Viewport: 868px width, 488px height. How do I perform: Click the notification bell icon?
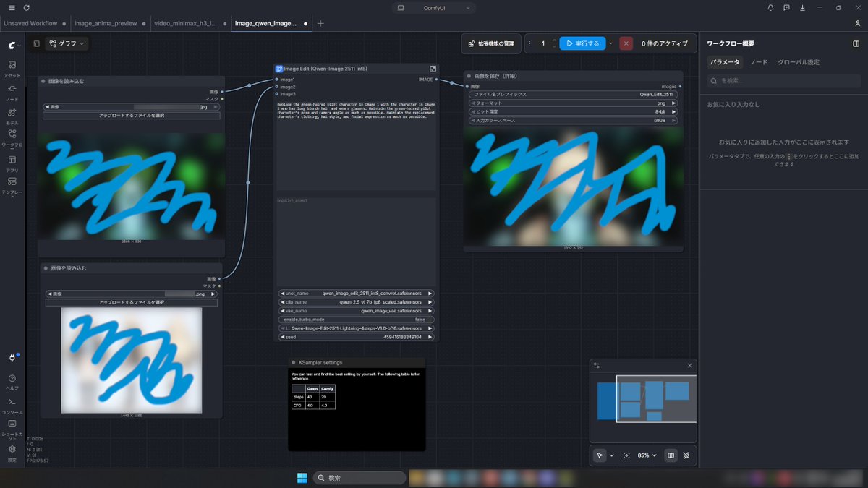770,7
